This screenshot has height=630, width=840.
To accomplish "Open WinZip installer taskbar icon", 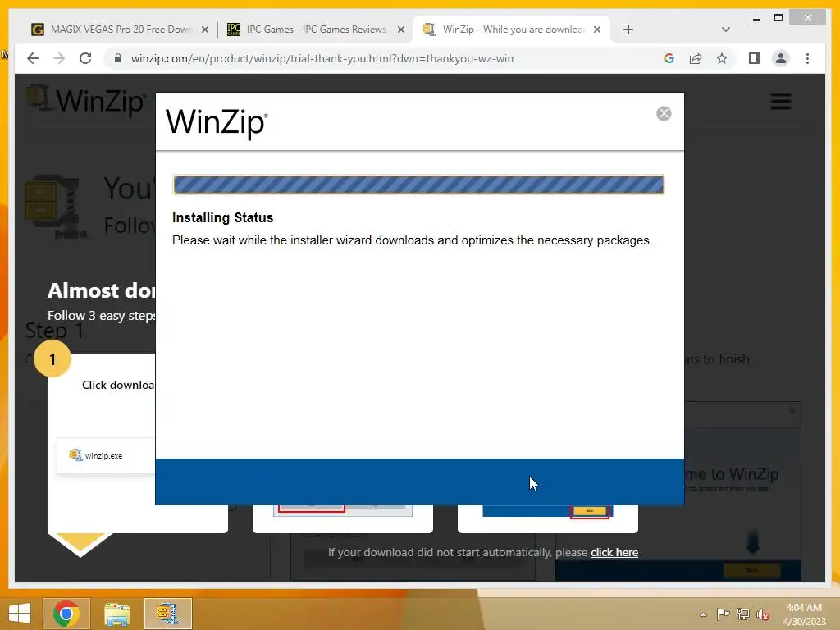I will pyautogui.click(x=167, y=614).
